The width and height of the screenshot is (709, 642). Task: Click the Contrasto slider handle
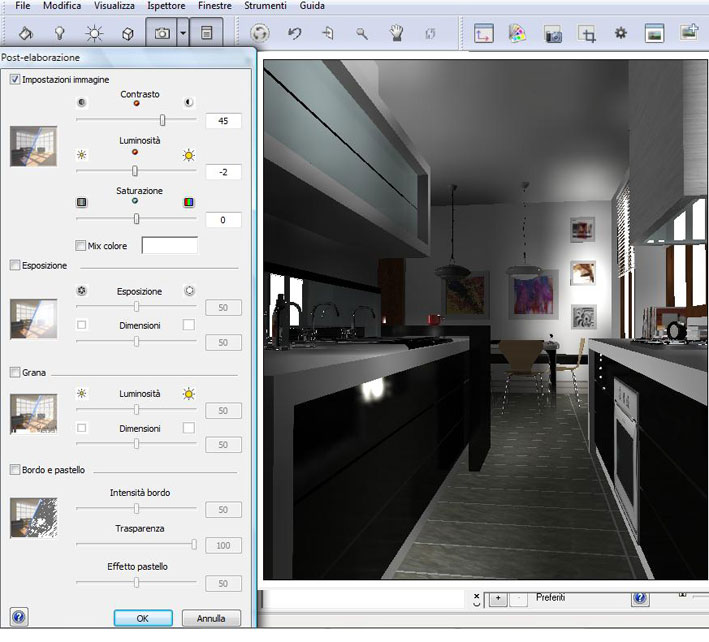pos(162,120)
